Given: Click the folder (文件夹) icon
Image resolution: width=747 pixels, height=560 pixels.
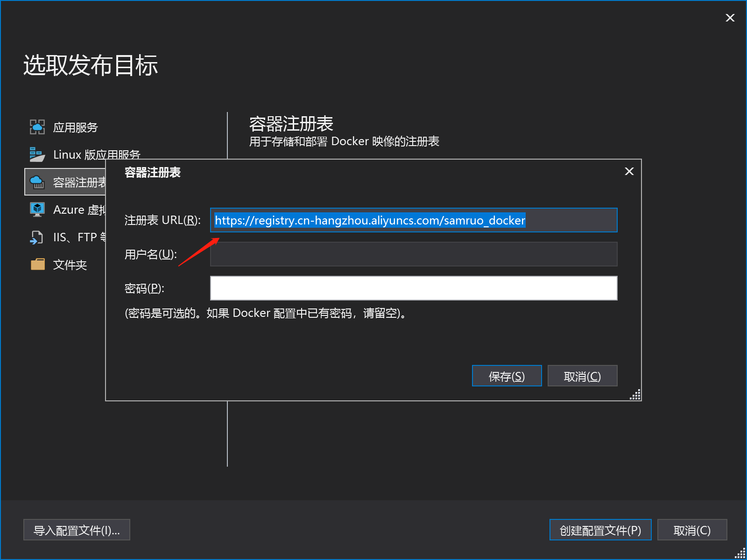Looking at the screenshot, I should [37, 265].
